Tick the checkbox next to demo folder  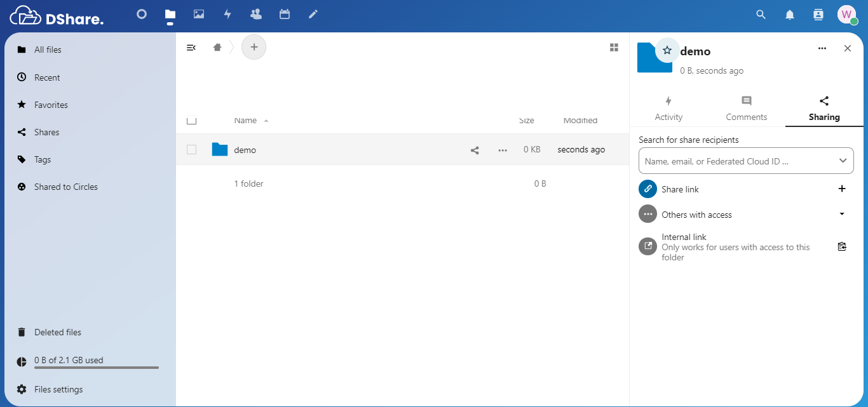pos(191,150)
